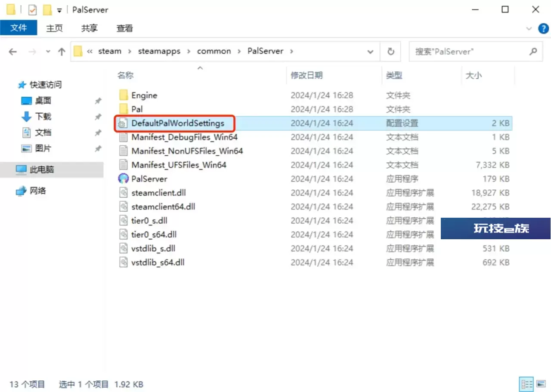Expand the address bar history dropdown
The width and height of the screenshot is (551, 392).
(370, 52)
